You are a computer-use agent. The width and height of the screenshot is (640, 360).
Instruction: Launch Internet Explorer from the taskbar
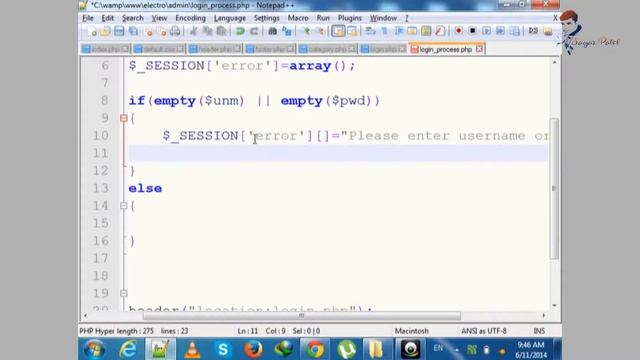(x=128, y=349)
